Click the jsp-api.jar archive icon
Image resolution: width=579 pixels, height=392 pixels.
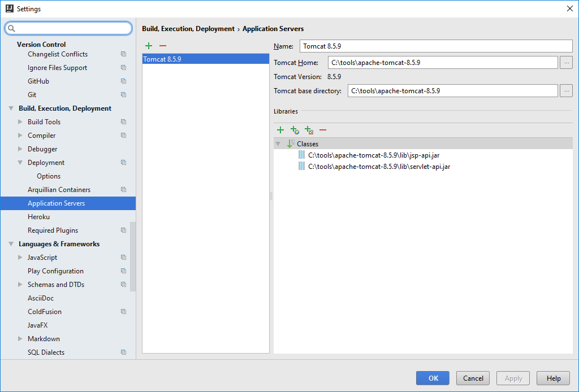(301, 155)
